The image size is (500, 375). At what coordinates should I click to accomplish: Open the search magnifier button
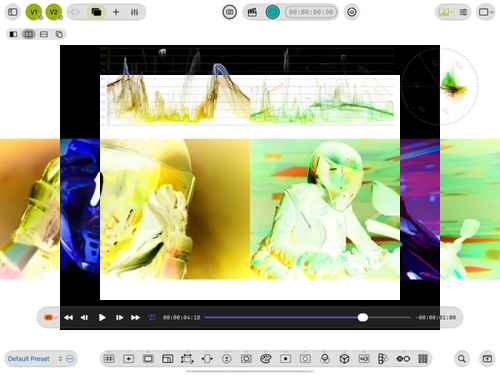[x=462, y=359]
